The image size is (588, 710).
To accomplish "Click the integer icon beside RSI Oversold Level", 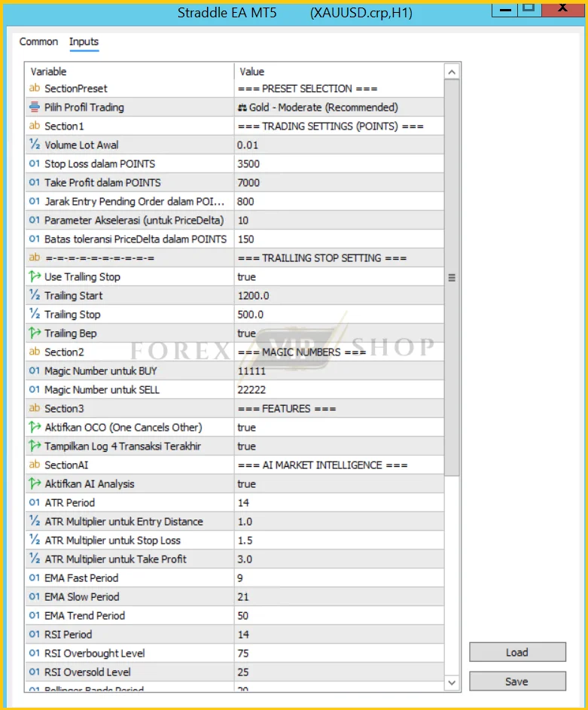I will [35, 672].
